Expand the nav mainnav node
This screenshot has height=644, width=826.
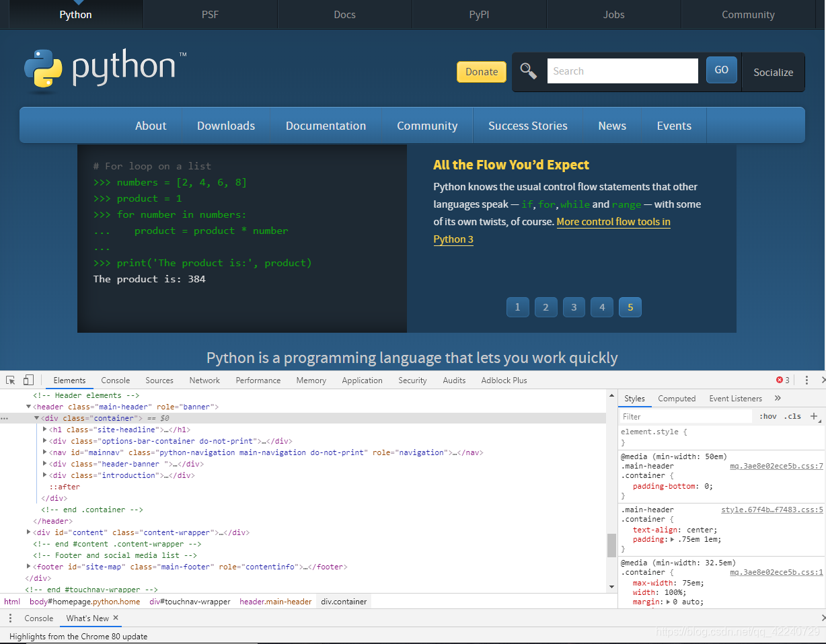click(44, 452)
